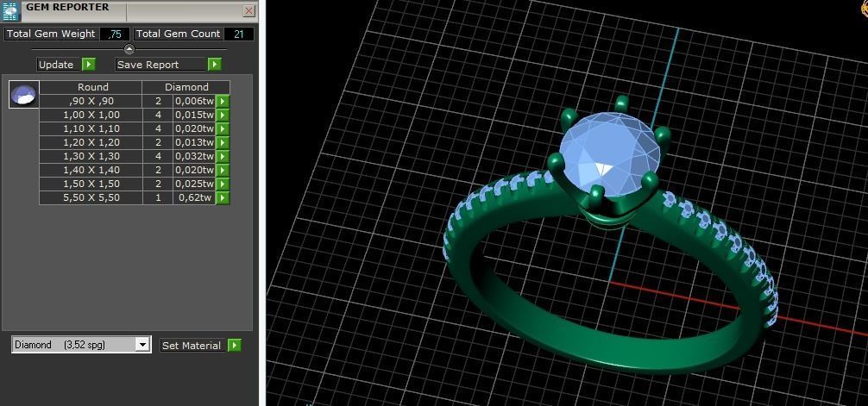Open the Diamond (3,52 spg) material dropdown
This screenshot has width=868, height=406.
pyautogui.click(x=143, y=345)
